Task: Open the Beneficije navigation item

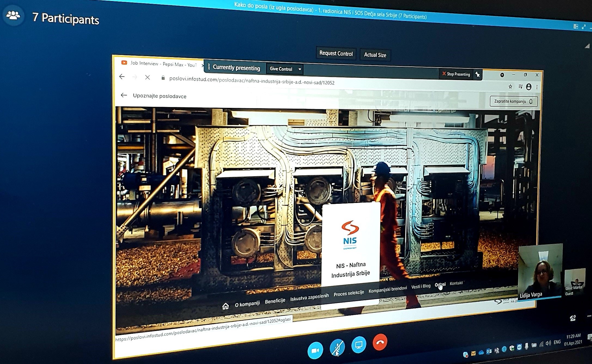Action: point(275,301)
